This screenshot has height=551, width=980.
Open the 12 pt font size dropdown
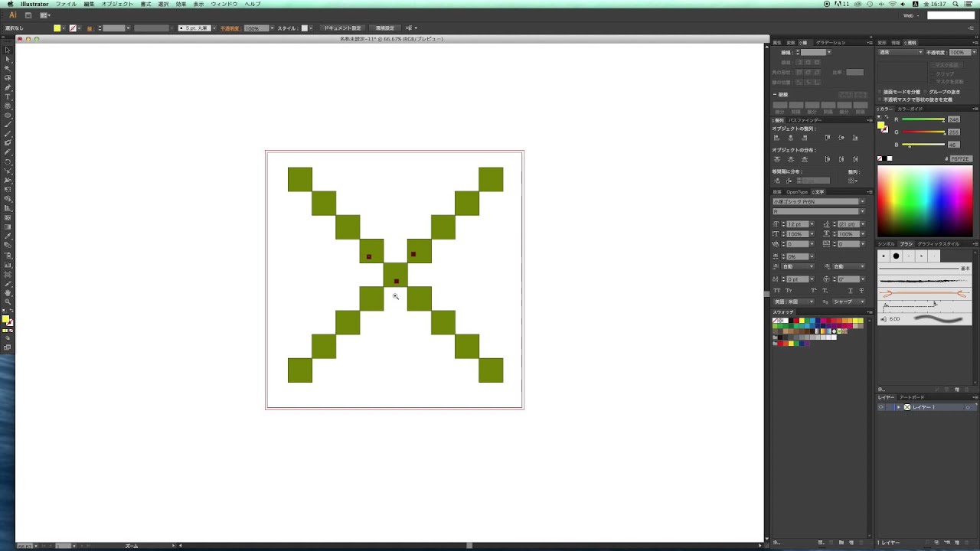coord(812,223)
